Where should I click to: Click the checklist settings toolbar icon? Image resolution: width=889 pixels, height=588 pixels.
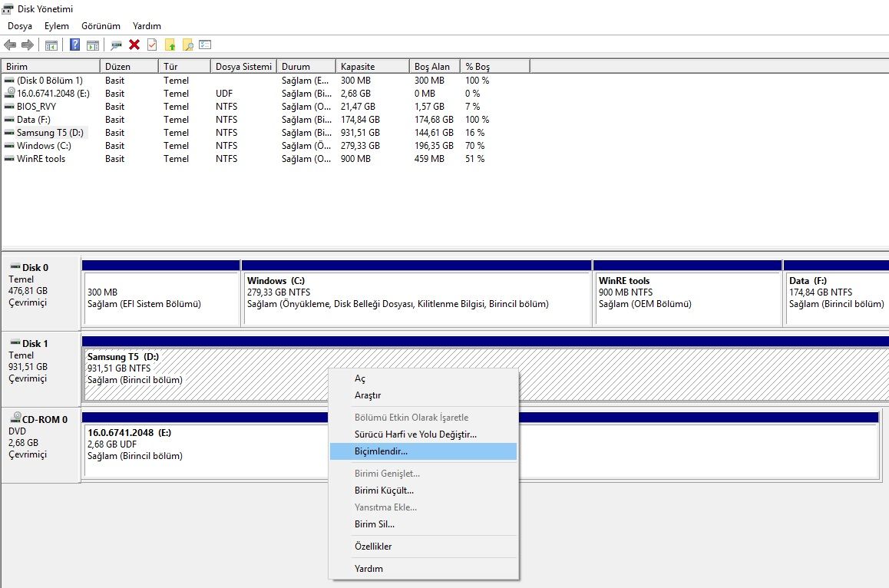[205, 45]
